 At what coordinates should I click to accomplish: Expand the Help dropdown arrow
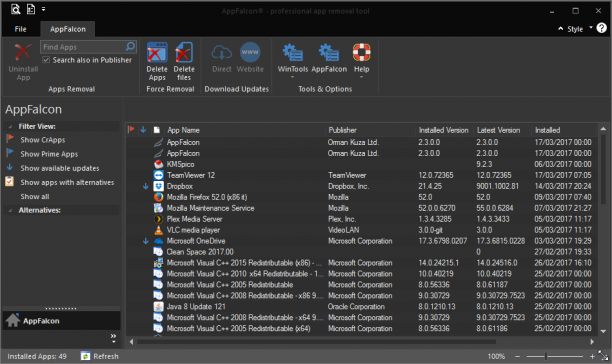click(361, 77)
